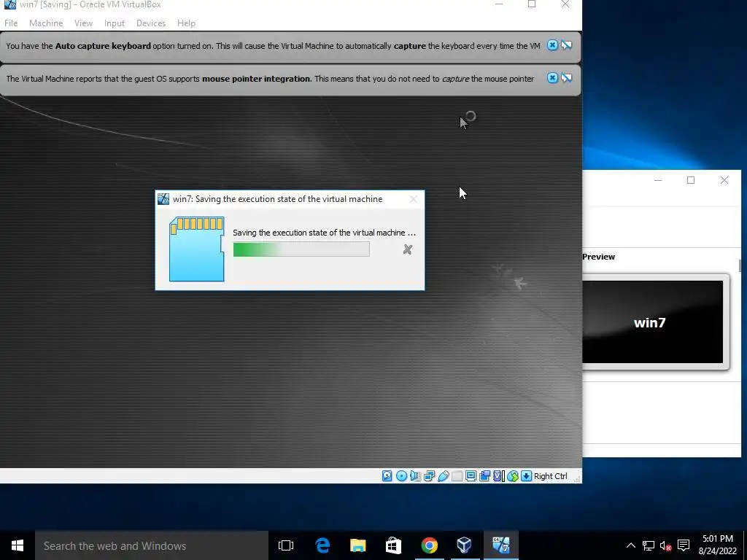Click the keyboard capture arrow icon
The width and height of the screenshot is (747, 560).
click(526, 475)
